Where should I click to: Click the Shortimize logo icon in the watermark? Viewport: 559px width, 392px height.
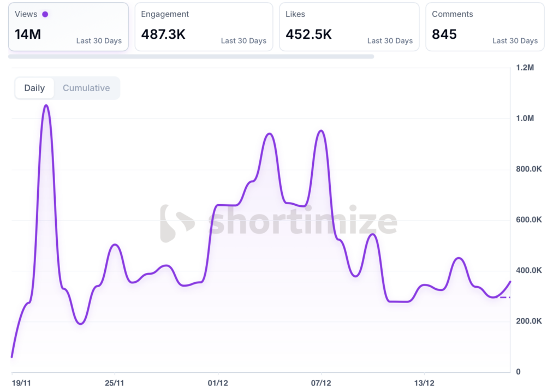pyautogui.click(x=176, y=223)
